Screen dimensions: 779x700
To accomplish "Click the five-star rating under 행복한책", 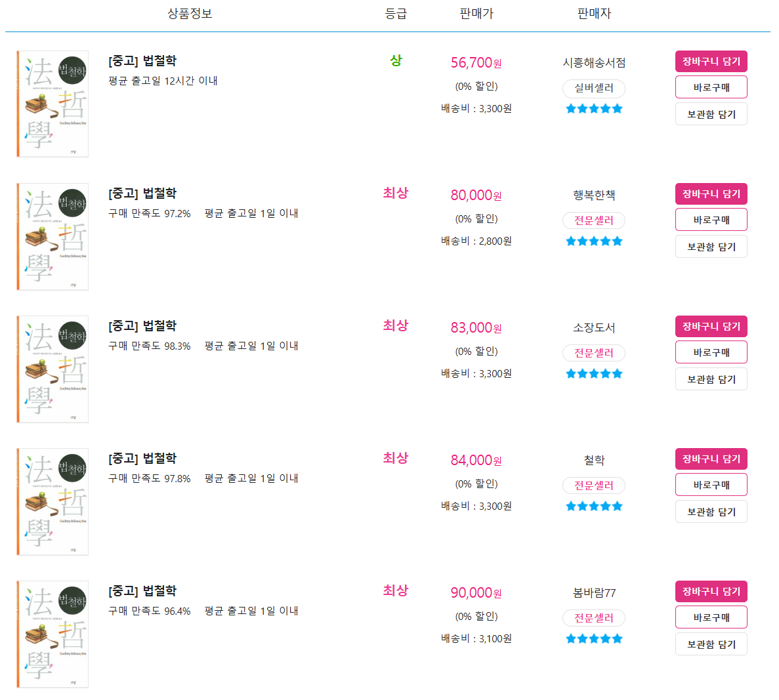I will point(594,241).
